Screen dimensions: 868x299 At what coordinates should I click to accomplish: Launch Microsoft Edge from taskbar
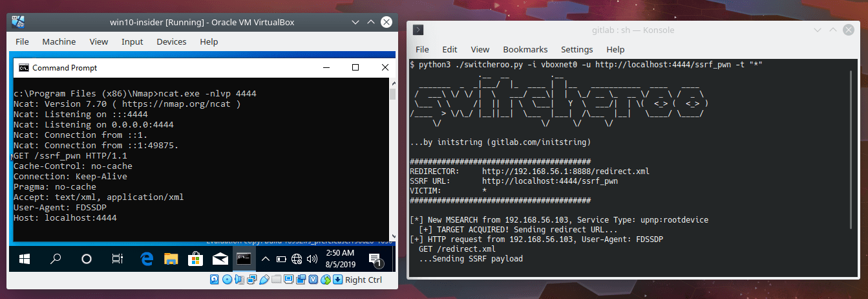pyautogui.click(x=147, y=260)
